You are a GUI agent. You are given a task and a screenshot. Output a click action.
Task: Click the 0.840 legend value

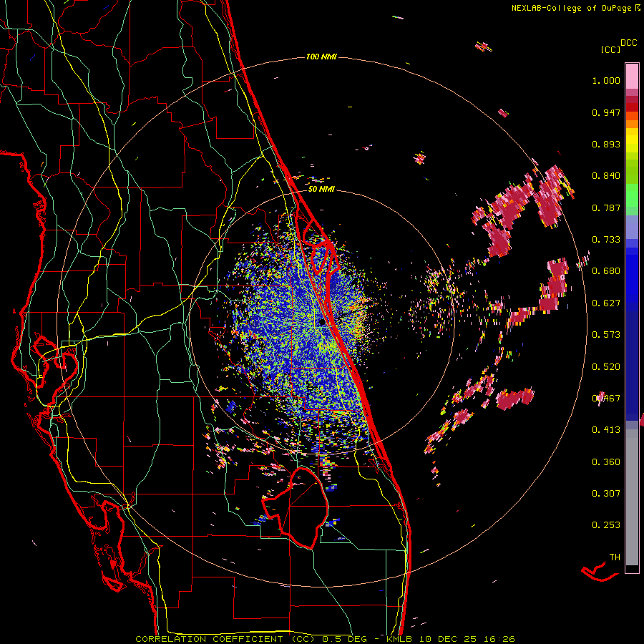point(606,176)
